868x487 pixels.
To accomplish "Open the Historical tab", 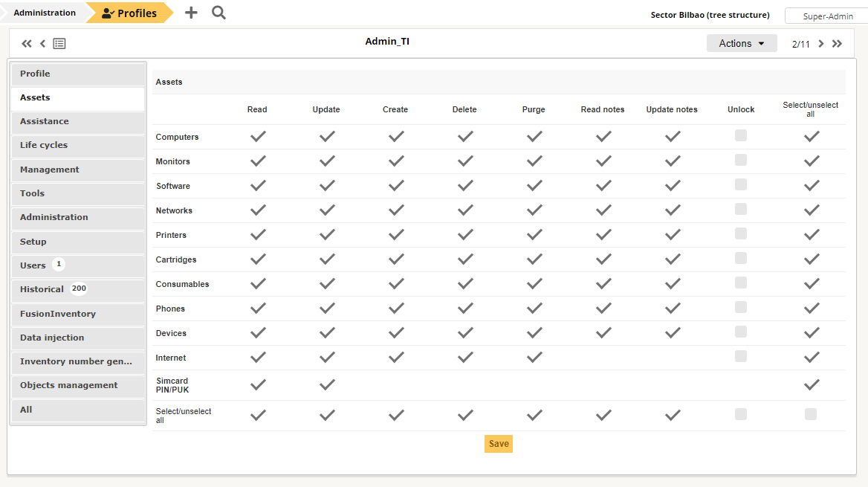I will 77,289.
